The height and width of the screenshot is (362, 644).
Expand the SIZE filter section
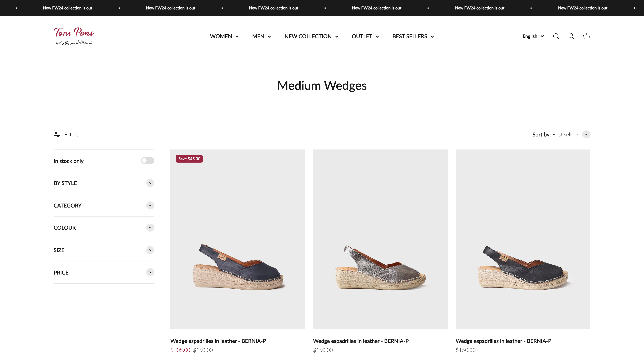150,250
